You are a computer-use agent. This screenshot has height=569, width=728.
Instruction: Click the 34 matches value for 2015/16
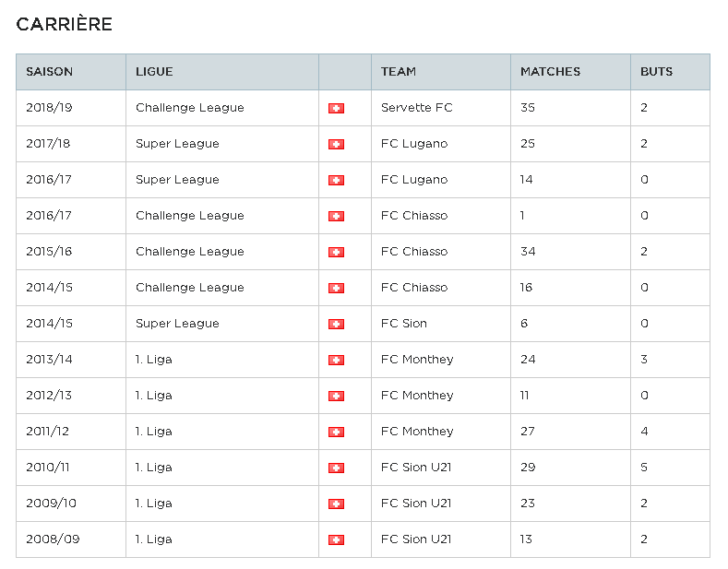point(528,252)
